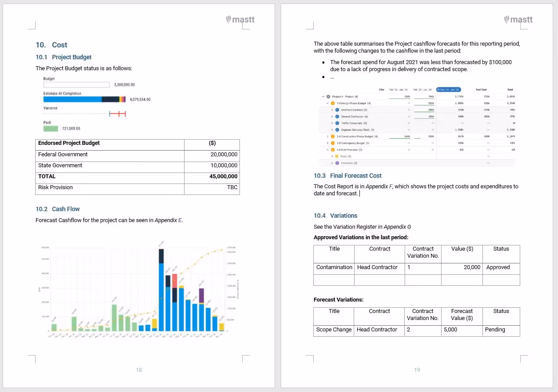The width and height of the screenshot is (558, 392).
Task: Expand the Architect Contract row
Action: pos(332,110)
